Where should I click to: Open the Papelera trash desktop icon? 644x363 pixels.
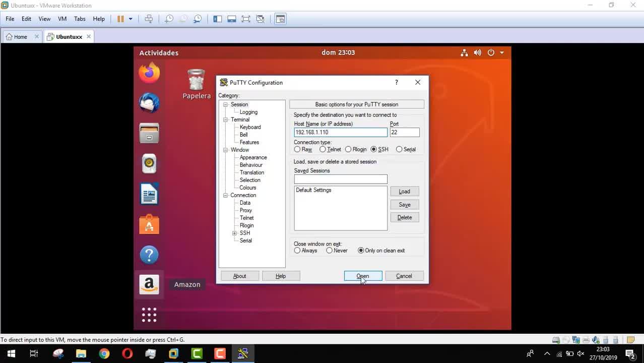coord(196,84)
